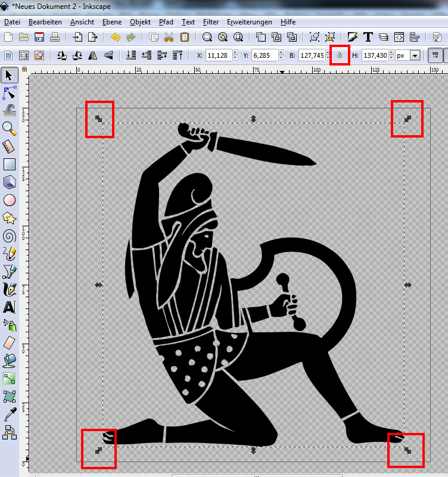This screenshot has height=477, width=448.
Task: Open the Erweiterungen menu
Action: point(249,22)
